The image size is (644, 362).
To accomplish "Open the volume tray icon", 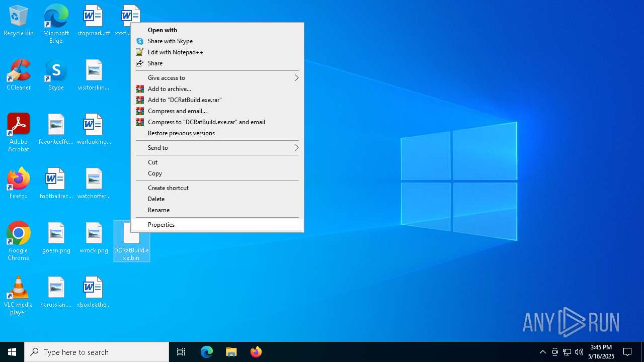I will [579, 352].
